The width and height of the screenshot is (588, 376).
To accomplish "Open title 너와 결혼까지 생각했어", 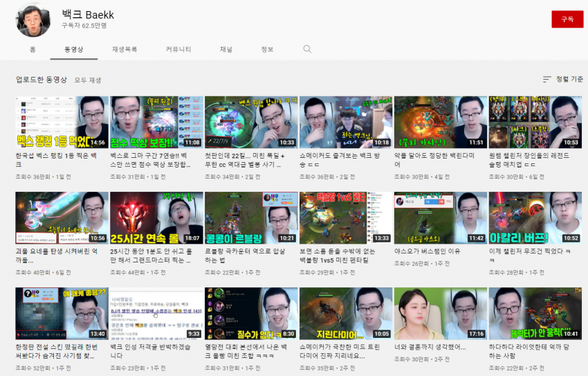I will pyautogui.click(x=430, y=347).
